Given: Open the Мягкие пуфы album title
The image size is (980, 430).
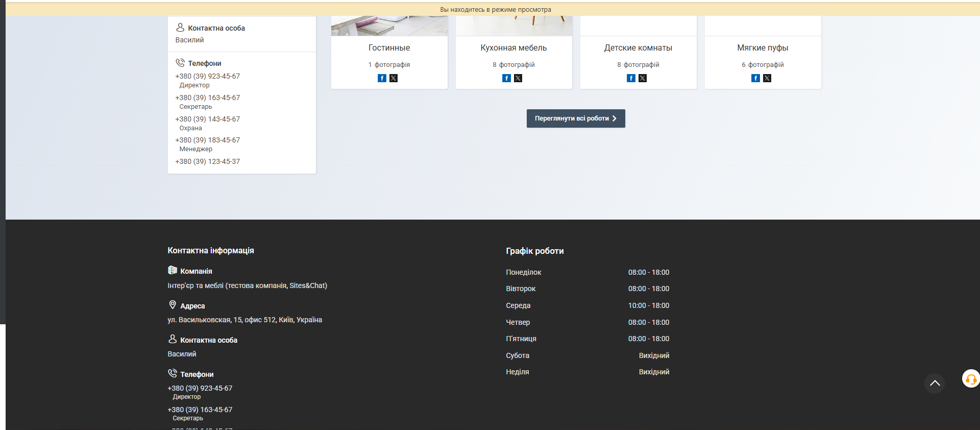Looking at the screenshot, I should click(763, 48).
